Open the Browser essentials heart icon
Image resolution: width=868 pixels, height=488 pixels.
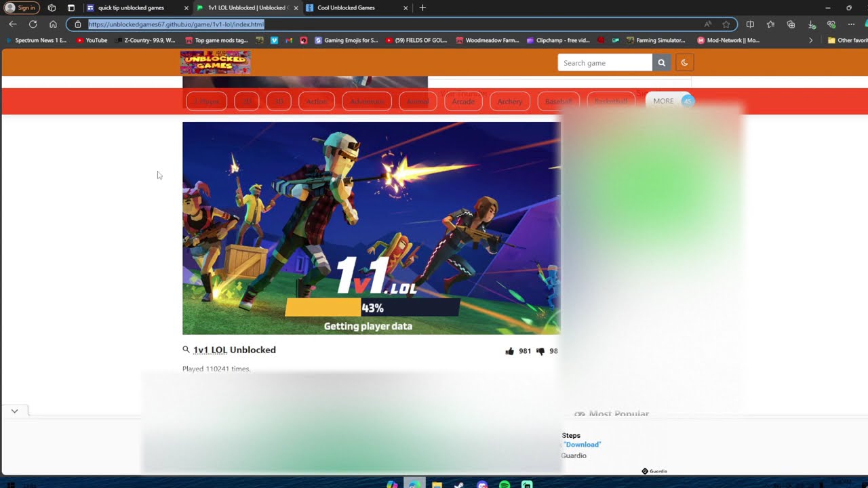(x=831, y=24)
